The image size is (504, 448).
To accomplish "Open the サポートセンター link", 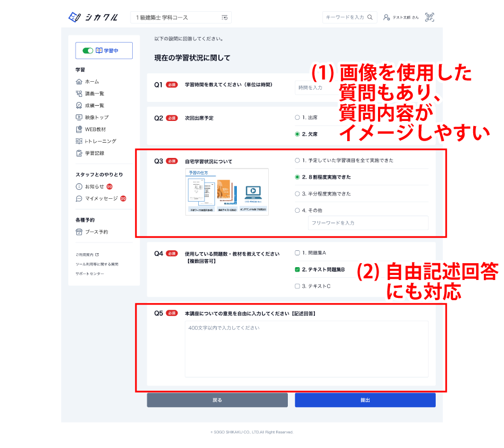I will 90,274.
